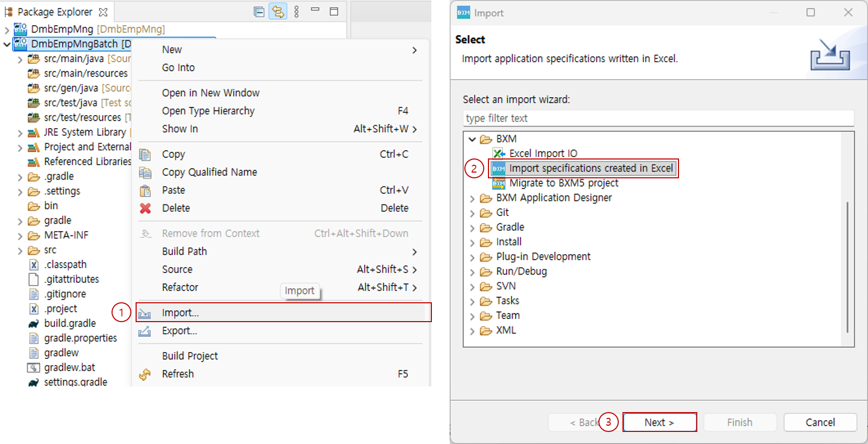The width and height of the screenshot is (868, 444).
Task: Select the settings.gradle file
Action: click(x=68, y=382)
